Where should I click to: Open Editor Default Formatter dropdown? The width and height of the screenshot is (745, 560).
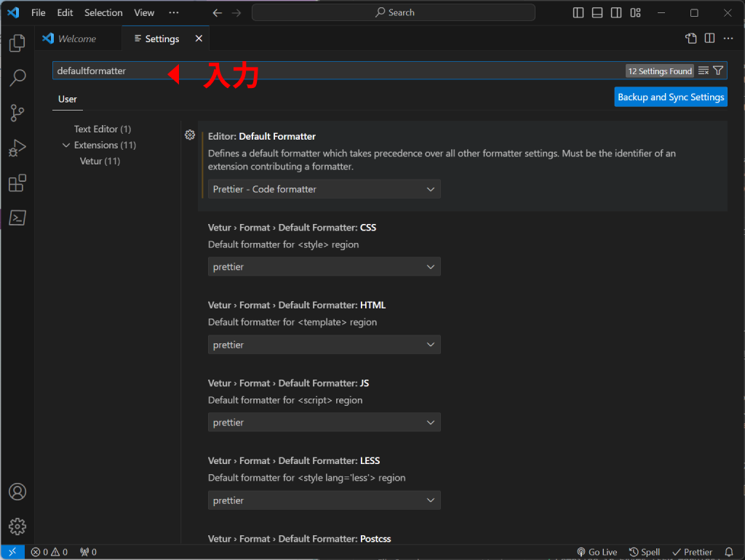(x=324, y=189)
